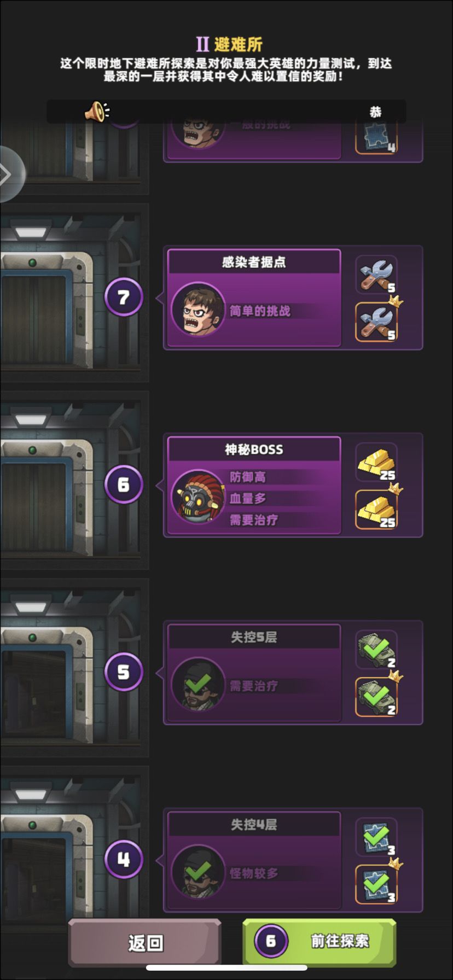Open the 失控4层 completed stage card
Image resolution: width=453 pixels, height=980 pixels.
coord(254,860)
